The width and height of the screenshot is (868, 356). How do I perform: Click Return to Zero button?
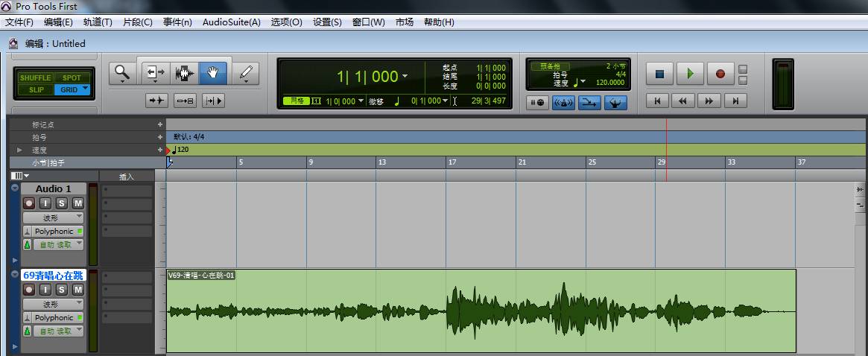click(x=658, y=101)
